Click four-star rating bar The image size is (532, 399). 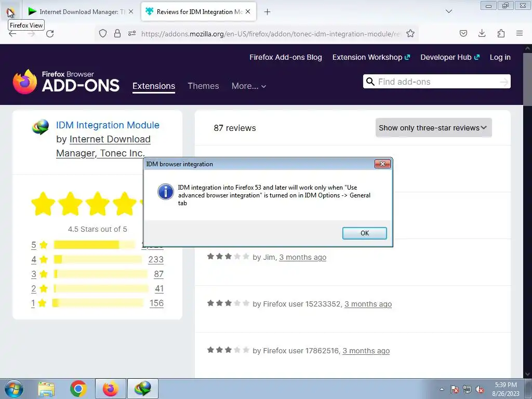tap(98, 260)
